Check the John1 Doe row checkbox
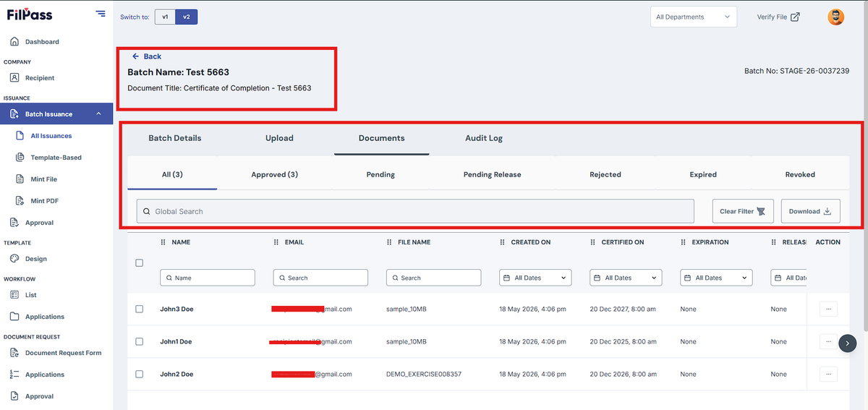The width and height of the screenshot is (868, 410). pyautogui.click(x=140, y=341)
